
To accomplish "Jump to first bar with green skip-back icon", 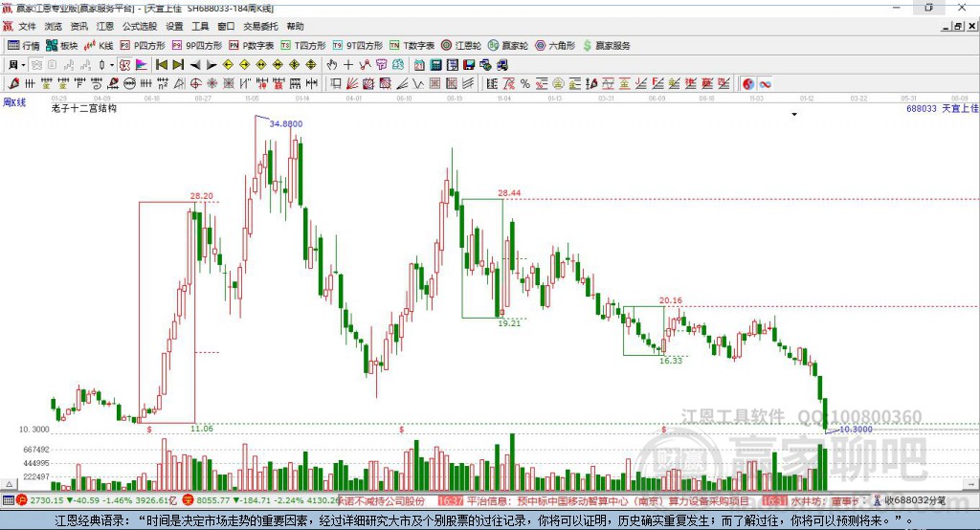I will click(161, 65).
